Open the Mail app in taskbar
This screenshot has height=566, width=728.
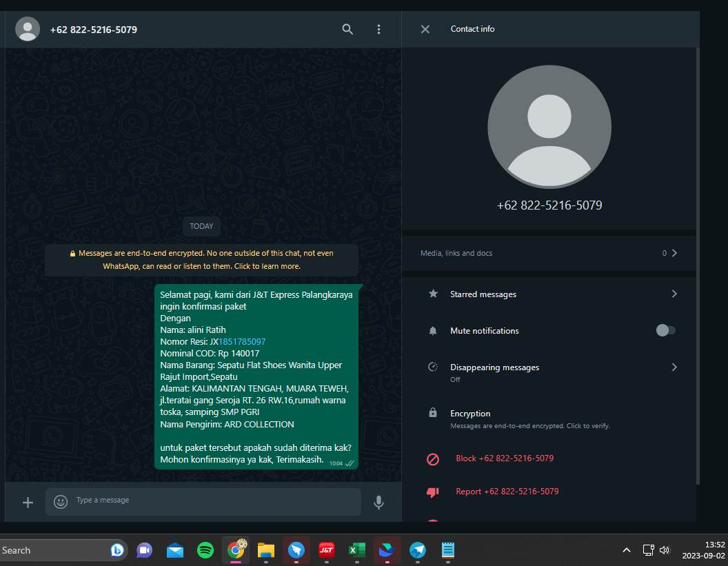[175, 551]
